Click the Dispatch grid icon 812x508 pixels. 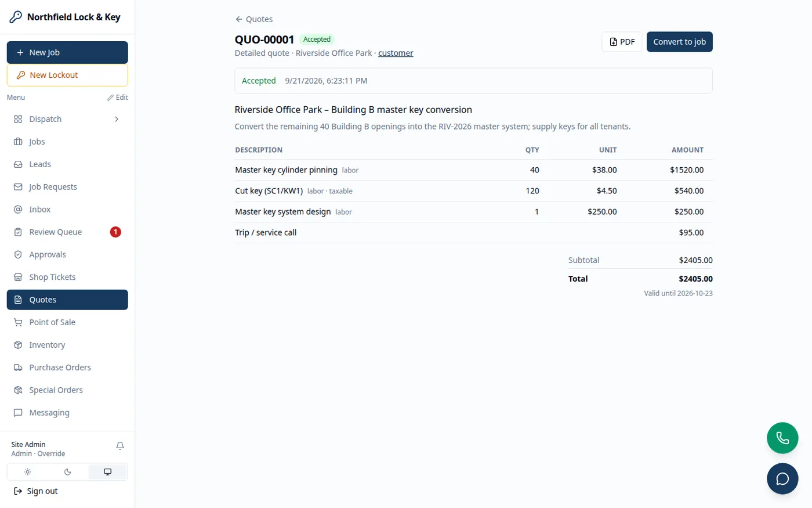point(18,119)
